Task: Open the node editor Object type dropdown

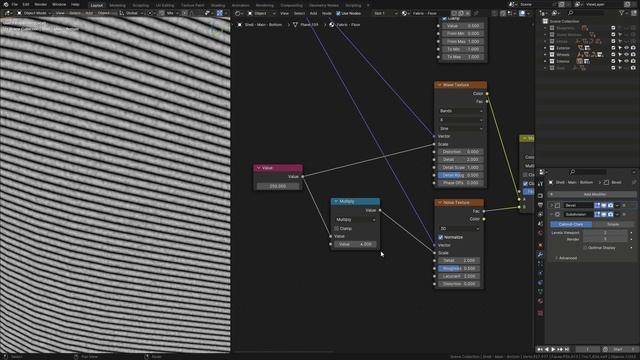Action: pyautogui.click(x=262, y=13)
